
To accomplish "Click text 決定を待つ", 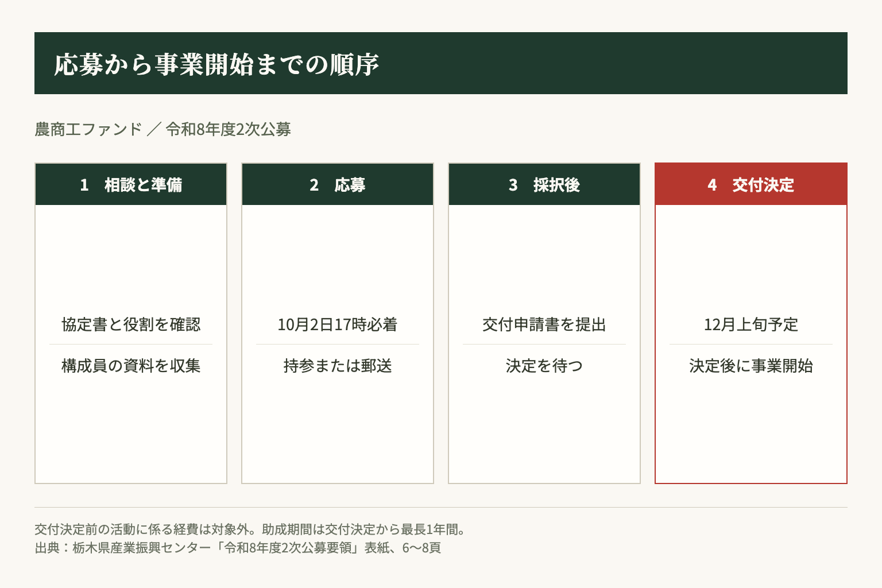I will pyautogui.click(x=544, y=366).
